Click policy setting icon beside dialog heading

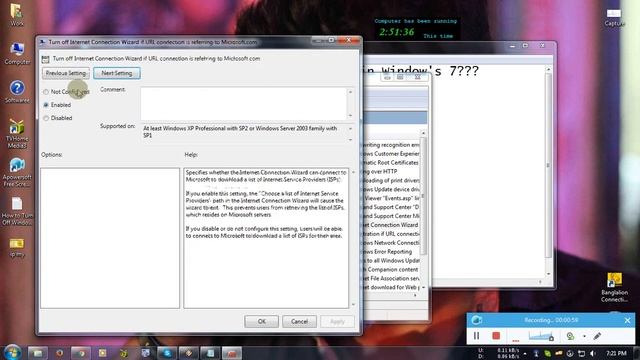click(x=45, y=59)
